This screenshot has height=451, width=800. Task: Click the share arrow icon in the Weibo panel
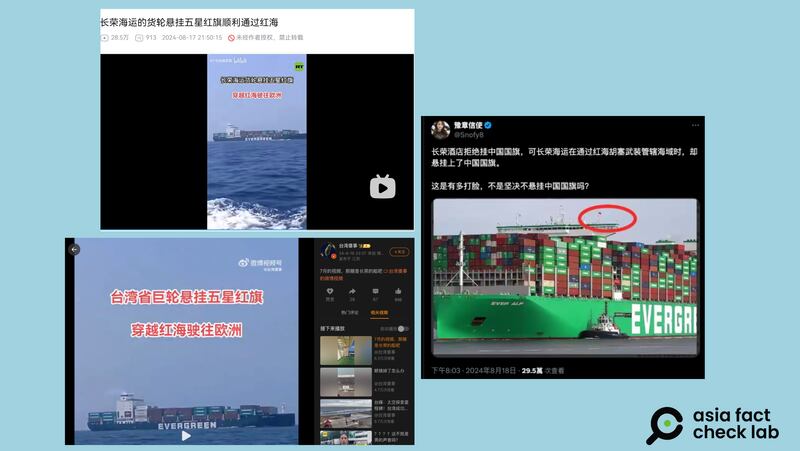tap(352, 291)
